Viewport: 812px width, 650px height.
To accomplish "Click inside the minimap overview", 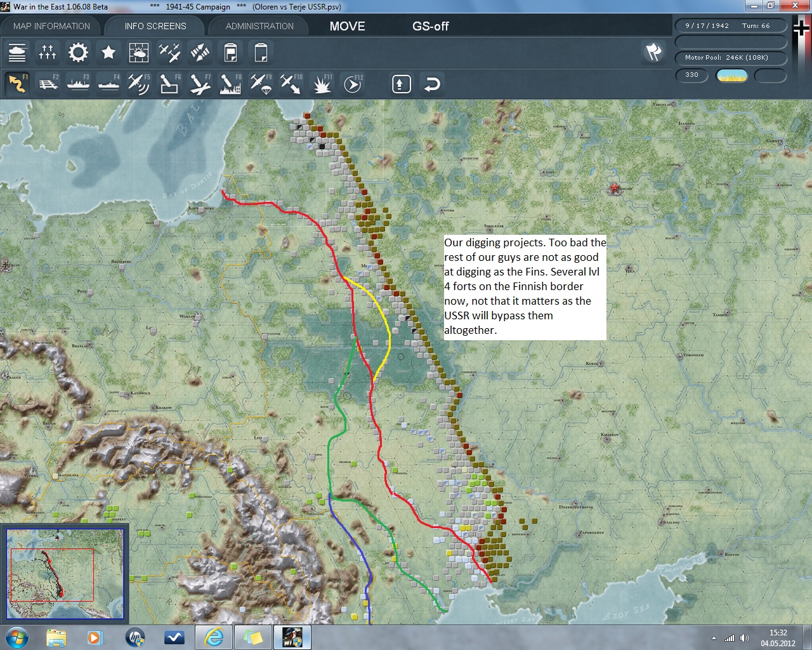I will click(x=65, y=574).
